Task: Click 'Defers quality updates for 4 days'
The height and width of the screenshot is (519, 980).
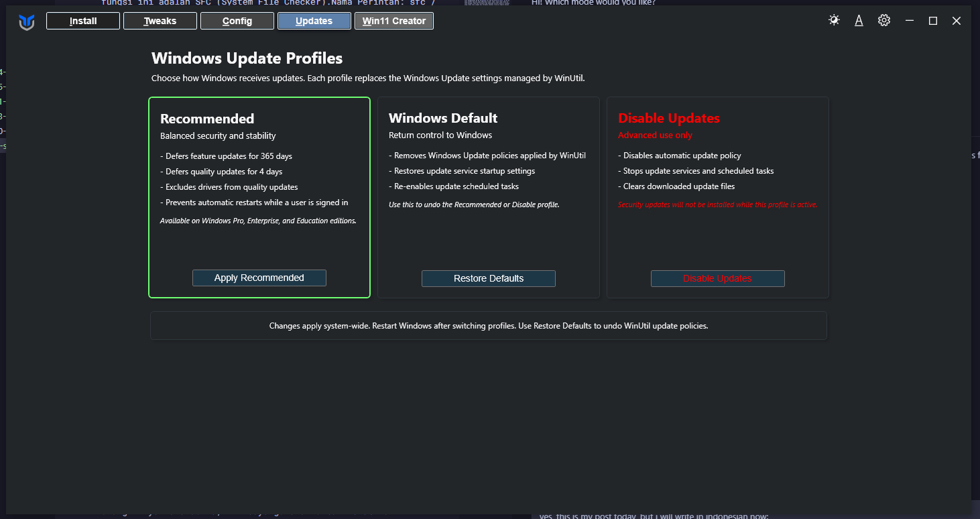Action: pos(221,172)
